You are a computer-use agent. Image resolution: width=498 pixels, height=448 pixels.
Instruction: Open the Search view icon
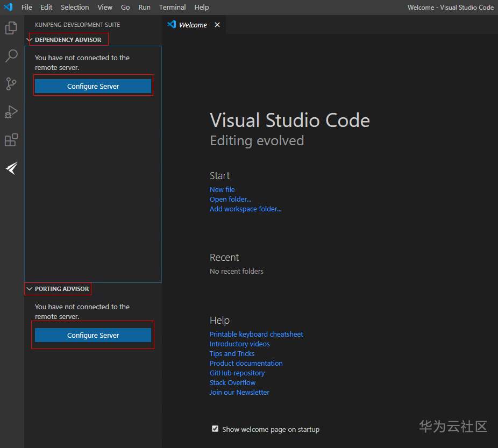(x=11, y=56)
